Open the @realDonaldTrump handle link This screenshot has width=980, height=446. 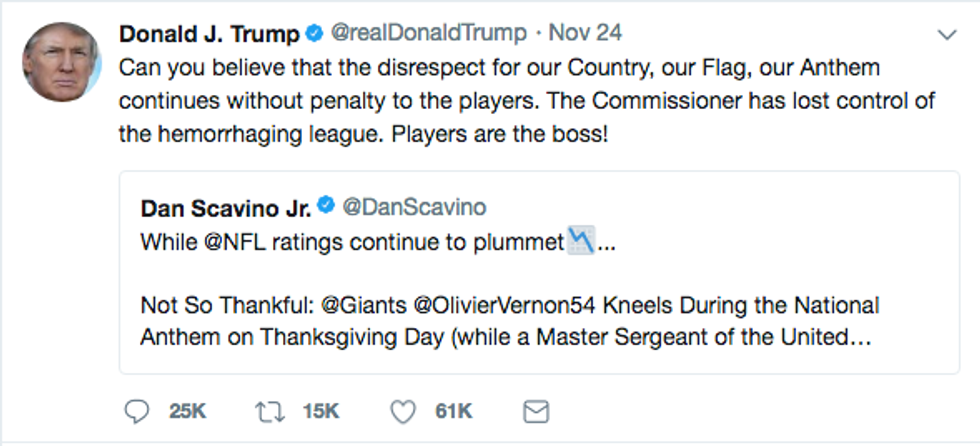pos(428,34)
